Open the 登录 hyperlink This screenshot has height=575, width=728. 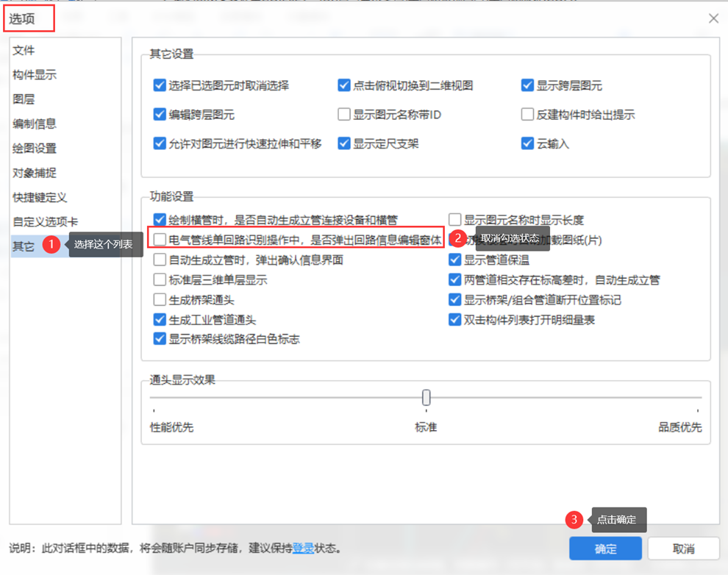click(303, 549)
